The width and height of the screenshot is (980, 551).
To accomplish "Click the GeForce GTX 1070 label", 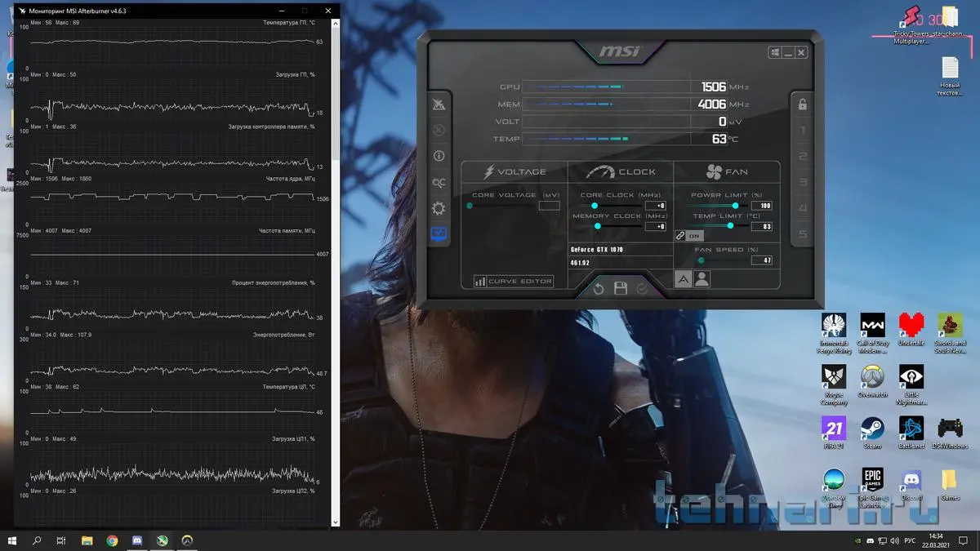I will coord(597,249).
